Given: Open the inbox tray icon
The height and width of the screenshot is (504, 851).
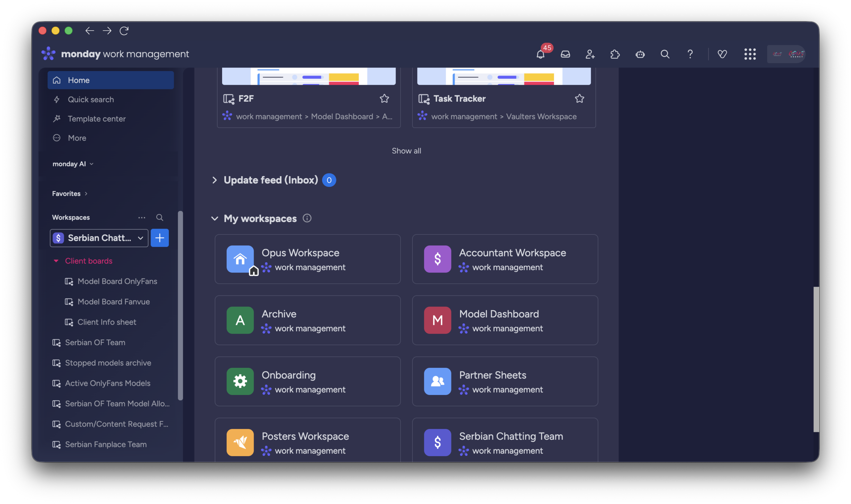Looking at the screenshot, I should pyautogui.click(x=565, y=54).
